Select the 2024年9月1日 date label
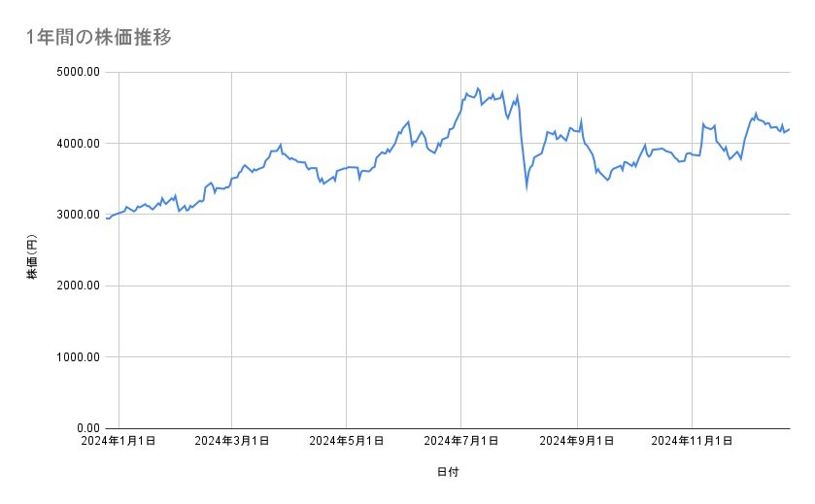The width and height of the screenshot is (815, 504). point(577,441)
